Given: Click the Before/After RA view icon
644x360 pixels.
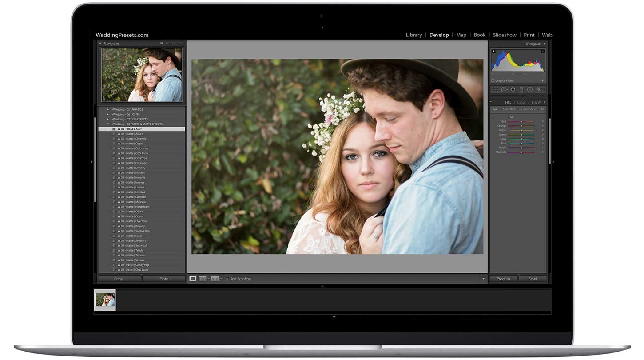Looking at the screenshot, I should (203, 279).
